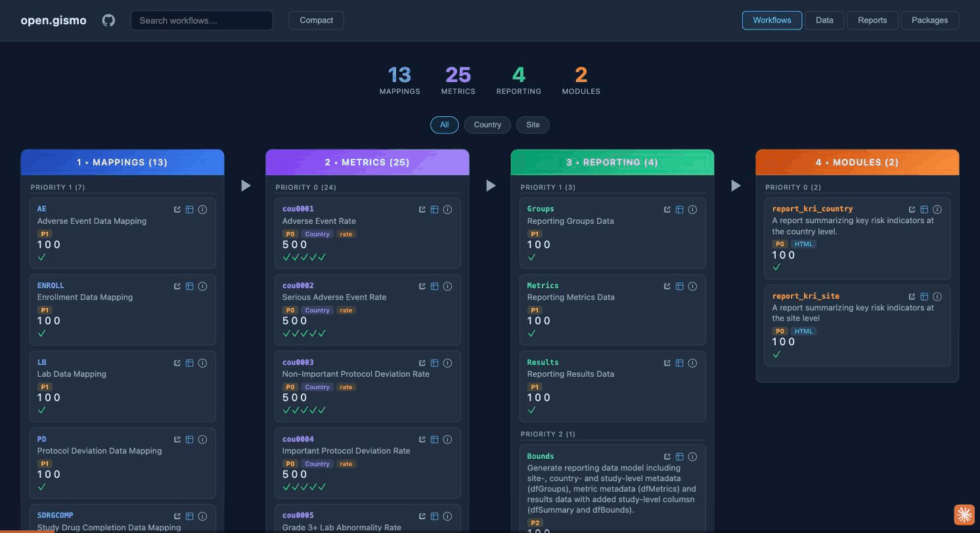Image resolution: width=980 pixels, height=533 pixels.
Task: Open cou0004 metric external link icon
Action: click(x=422, y=440)
